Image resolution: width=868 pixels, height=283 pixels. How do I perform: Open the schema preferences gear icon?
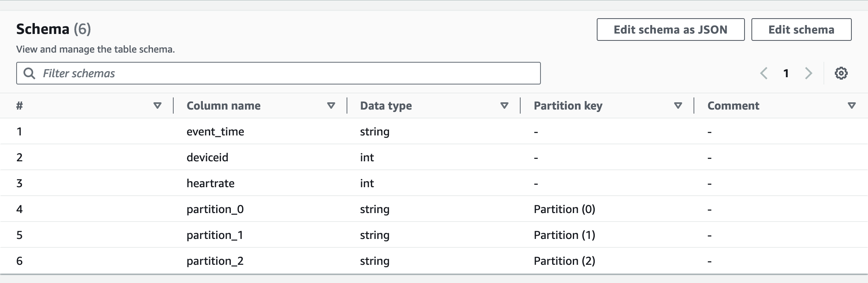point(841,73)
